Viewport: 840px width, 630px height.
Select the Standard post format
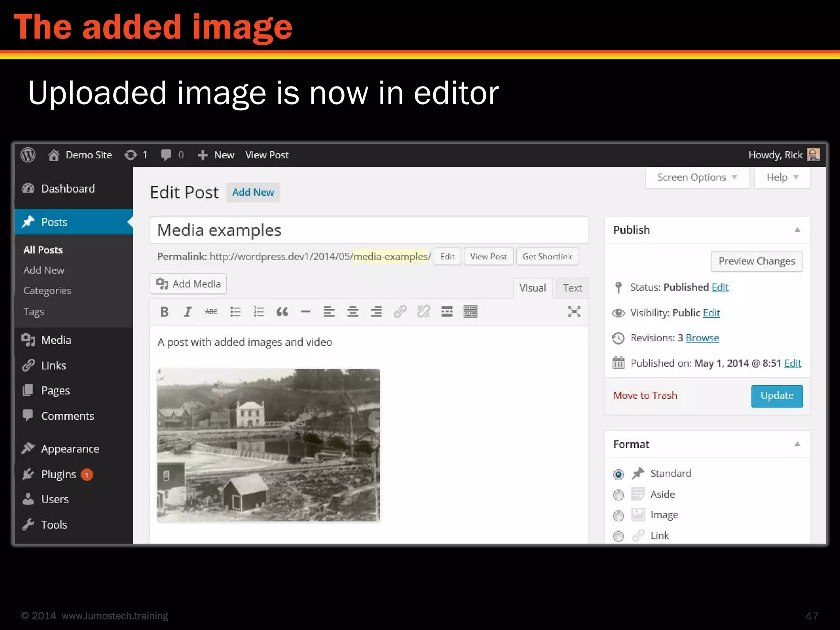click(619, 474)
